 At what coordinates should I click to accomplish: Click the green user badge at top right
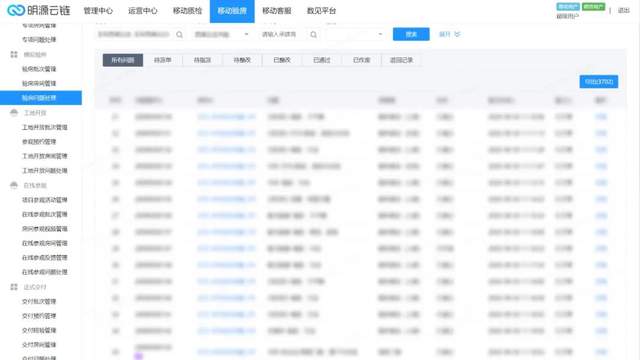(593, 7)
